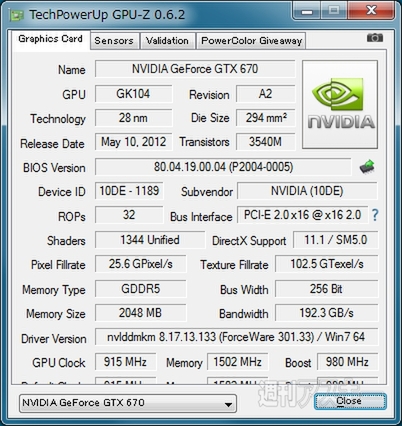Expand the GPU selection dropdown

click(128, 403)
